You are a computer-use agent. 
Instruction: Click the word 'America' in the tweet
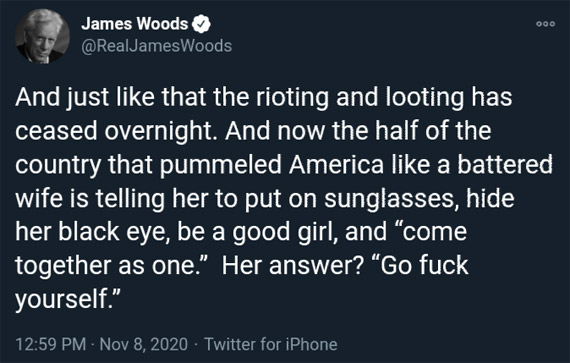(336, 165)
